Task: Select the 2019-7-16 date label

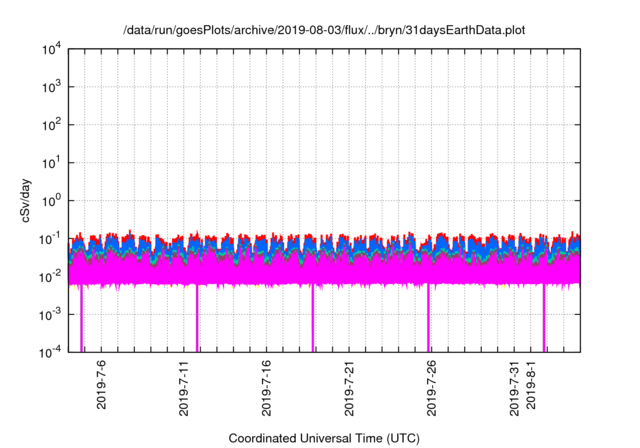Action: click(266, 388)
